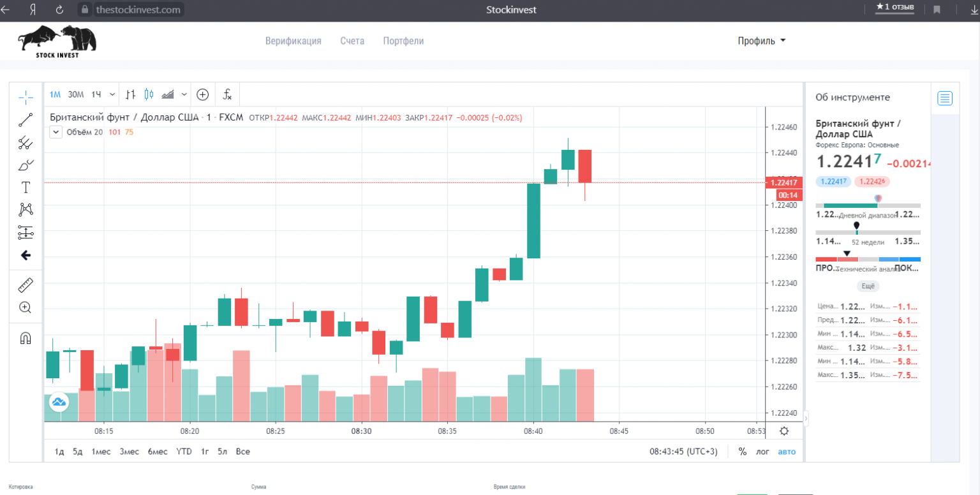Viewport: 980px width, 495px height.
Task: Reload the page with browser refresh
Action: (59, 10)
